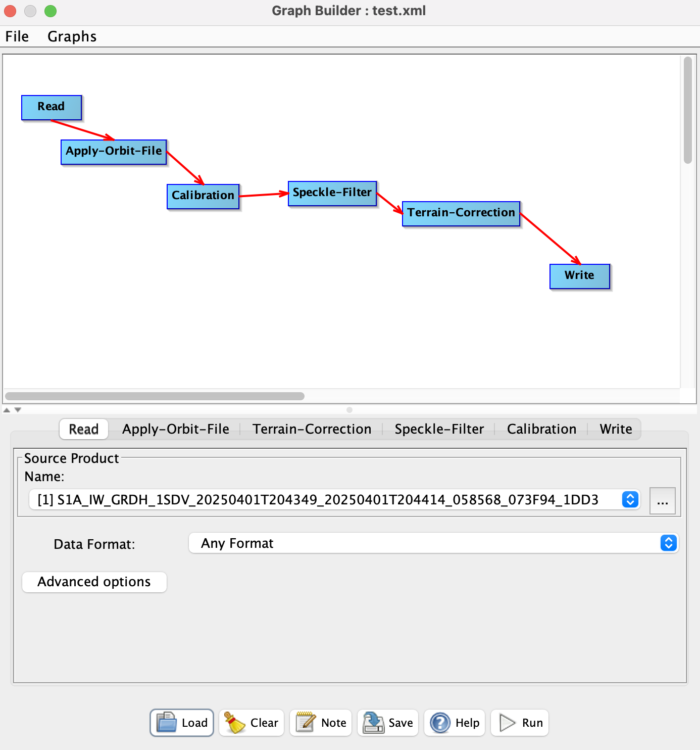Switch to the Calibration tab
700x750 pixels.
[542, 429]
